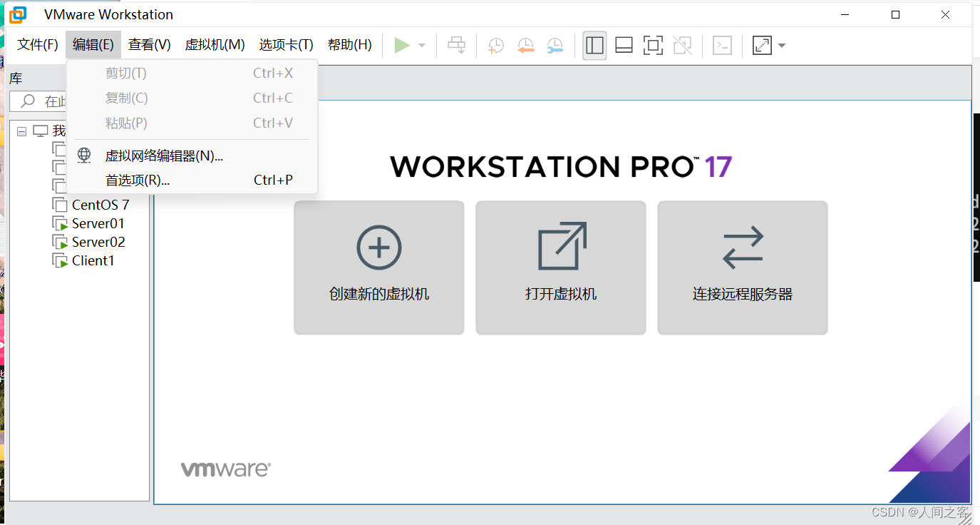The height and width of the screenshot is (525, 980).
Task: Open the 选项卡(T) menu
Action: click(287, 45)
